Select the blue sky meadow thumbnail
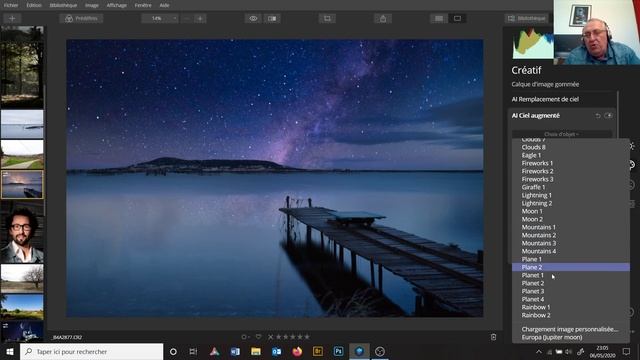 click(22, 307)
